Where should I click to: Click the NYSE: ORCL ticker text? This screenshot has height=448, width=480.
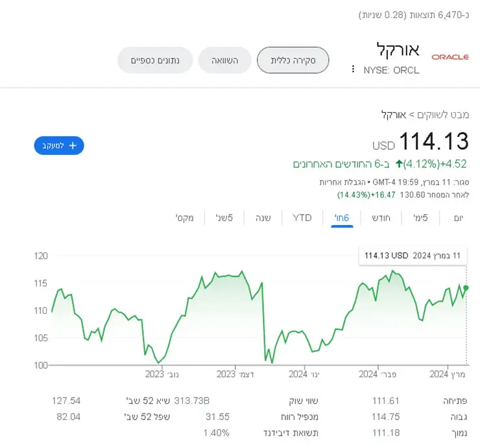391,71
